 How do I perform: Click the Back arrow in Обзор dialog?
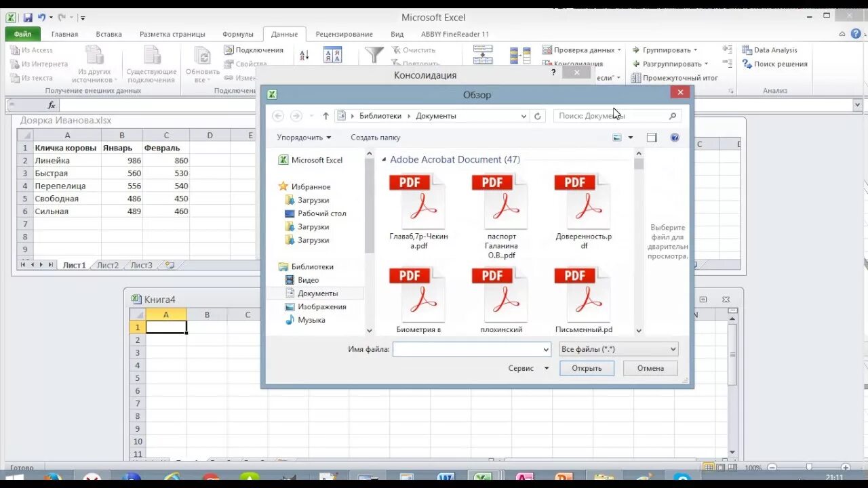click(x=278, y=116)
